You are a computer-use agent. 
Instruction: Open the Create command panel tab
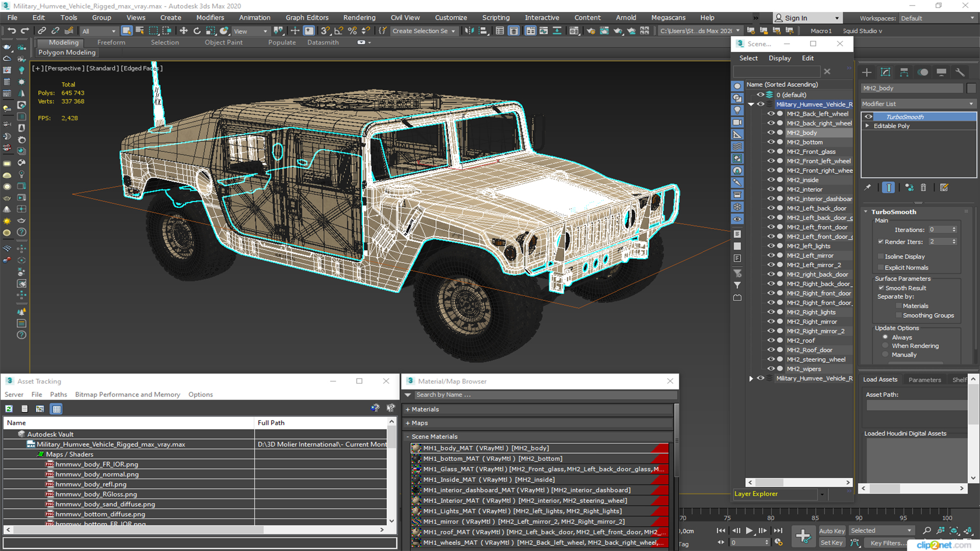[867, 72]
